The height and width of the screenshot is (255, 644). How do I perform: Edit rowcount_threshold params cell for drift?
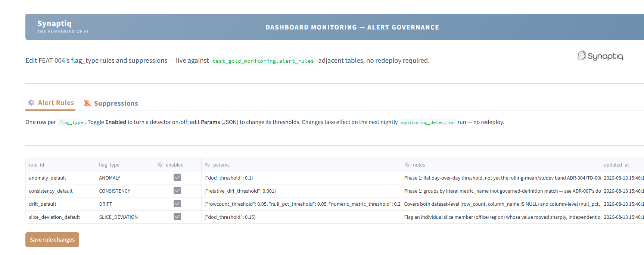pyautogui.click(x=301, y=204)
